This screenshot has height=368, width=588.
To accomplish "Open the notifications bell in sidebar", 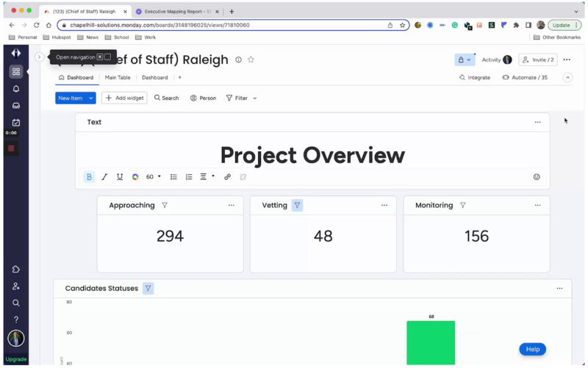I will (x=16, y=89).
